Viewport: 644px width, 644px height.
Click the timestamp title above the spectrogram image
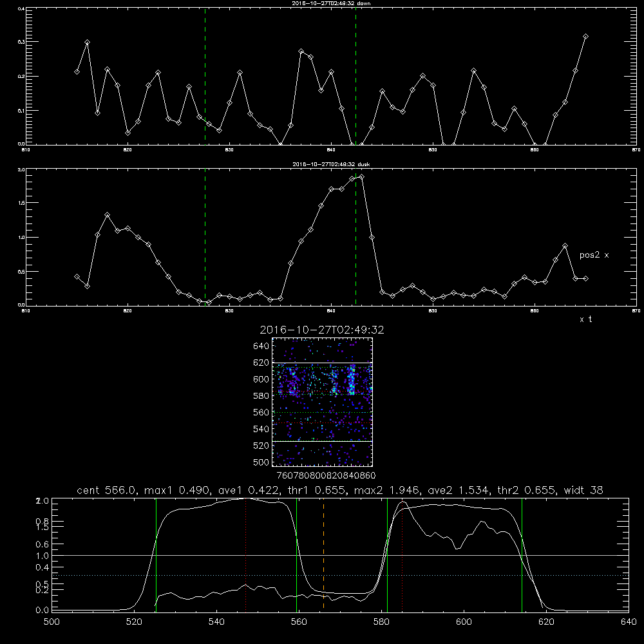(322, 330)
